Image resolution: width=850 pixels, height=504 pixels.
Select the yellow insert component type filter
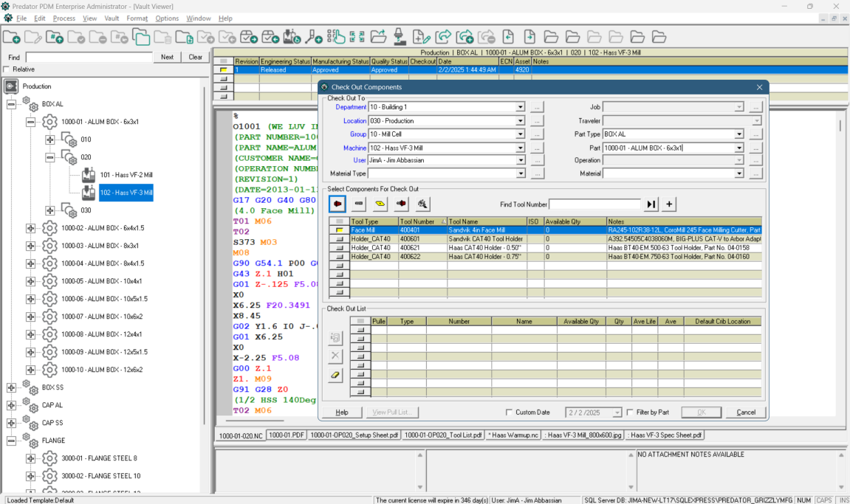381,204
